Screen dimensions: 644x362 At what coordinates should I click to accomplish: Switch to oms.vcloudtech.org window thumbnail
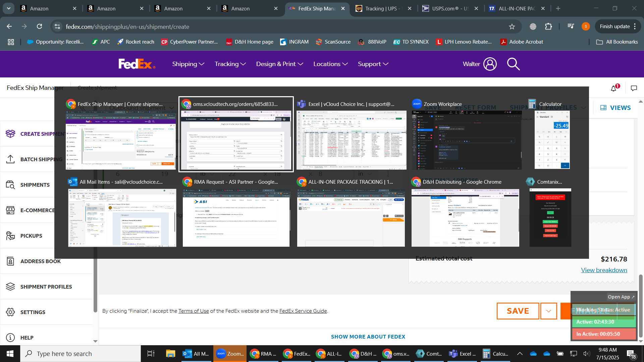pos(236,134)
